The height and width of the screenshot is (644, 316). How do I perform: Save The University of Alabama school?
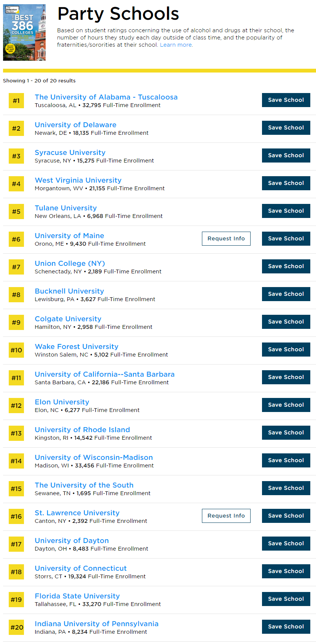tap(286, 100)
